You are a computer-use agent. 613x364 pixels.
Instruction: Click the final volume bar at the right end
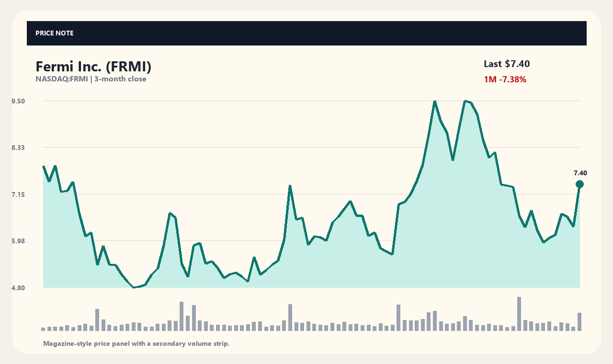pyautogui.click(x=579, y=321)
